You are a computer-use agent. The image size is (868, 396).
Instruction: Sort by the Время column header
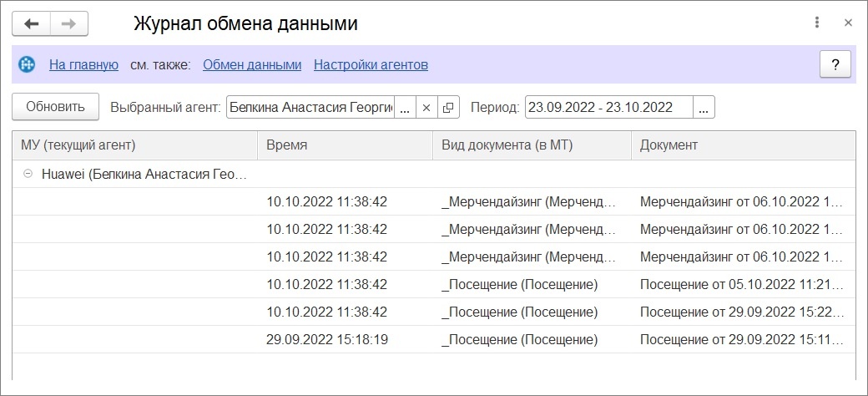point(345,145)
